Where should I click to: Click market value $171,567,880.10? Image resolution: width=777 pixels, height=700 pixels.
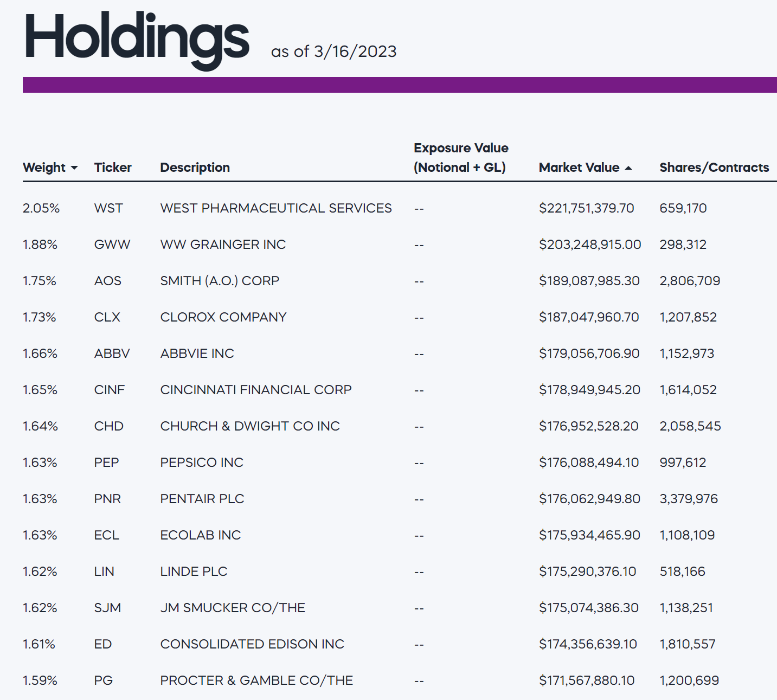(587, 680)
